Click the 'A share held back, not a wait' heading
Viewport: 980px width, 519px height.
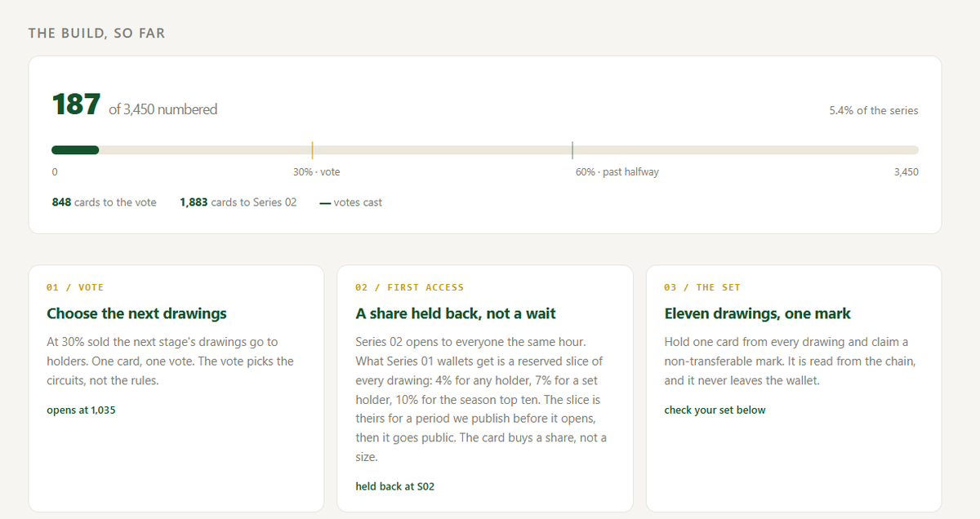tap(456, 313)
